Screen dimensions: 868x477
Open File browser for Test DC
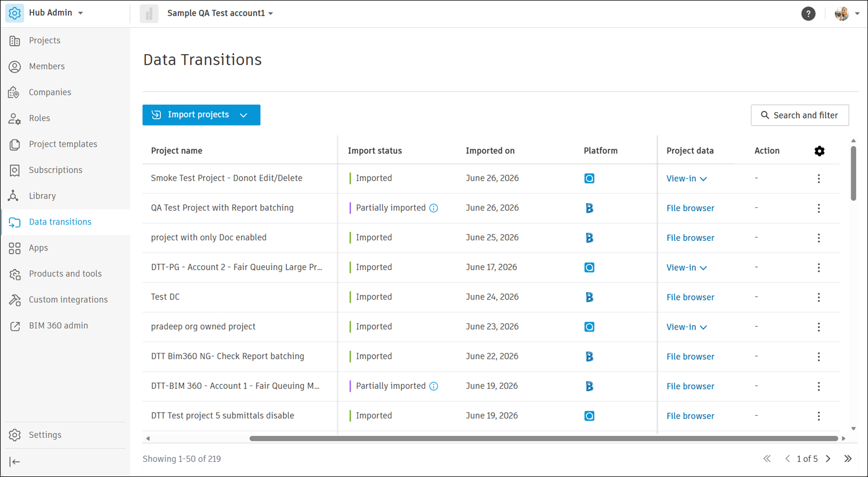tap(690, 297)
